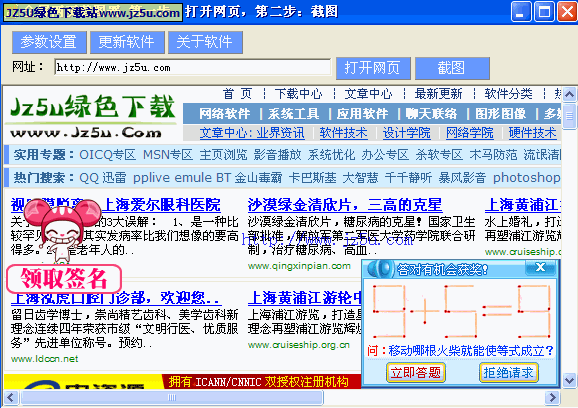Click the OICQ专区 topic link
The image size is (578, 408).
click(x=108, y=155)
